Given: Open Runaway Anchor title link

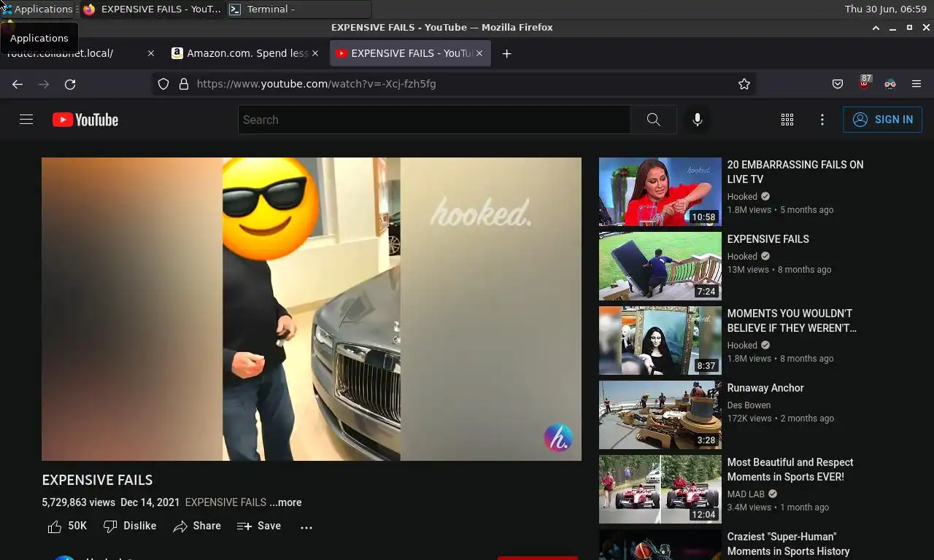Looking at the screenshot, I should pos(765,388).
